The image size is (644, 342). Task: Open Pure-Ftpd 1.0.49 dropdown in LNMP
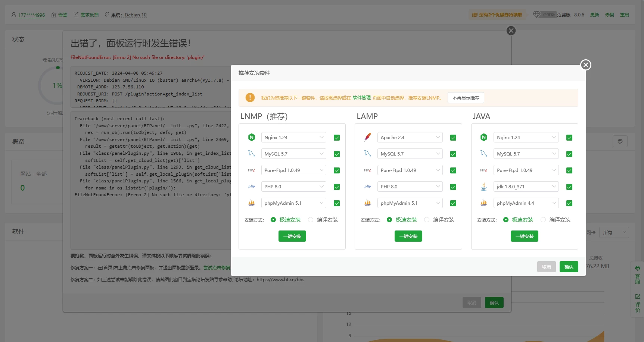(293, 170)
